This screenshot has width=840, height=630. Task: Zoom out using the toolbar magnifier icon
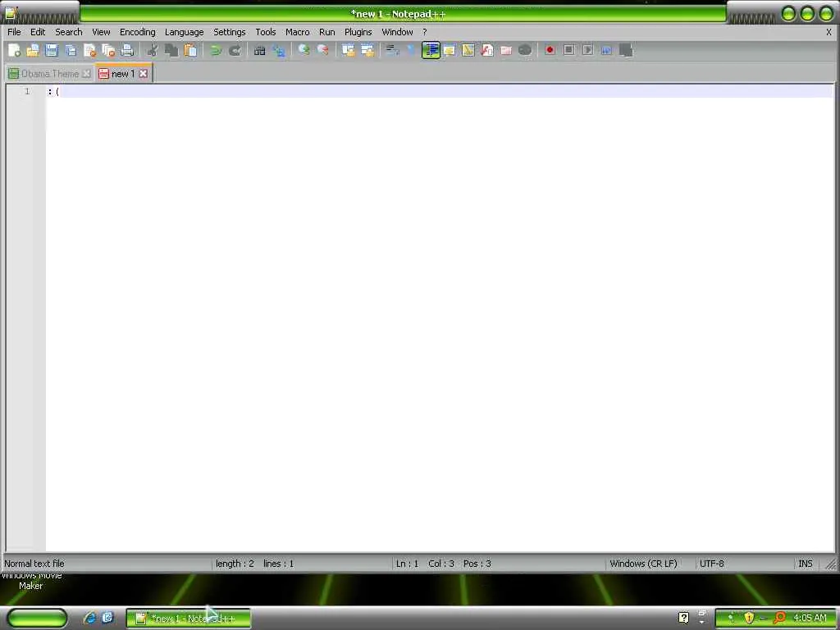click(x=322, y=50)
